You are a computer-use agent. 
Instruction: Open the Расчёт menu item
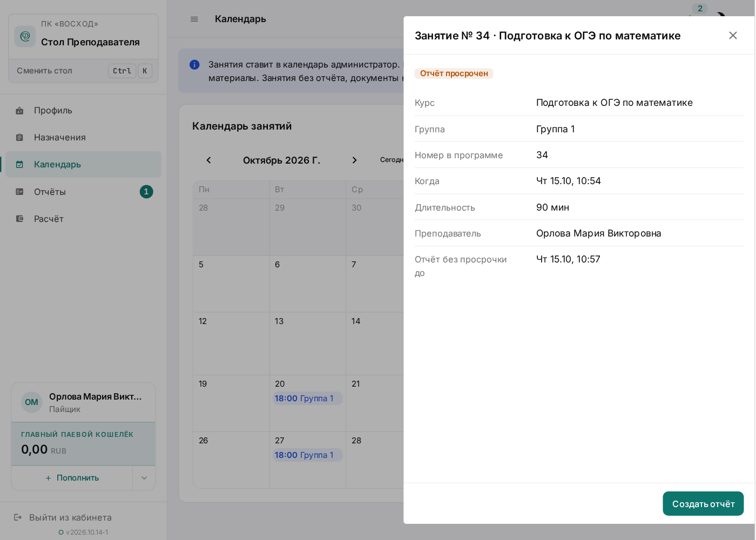83,219
